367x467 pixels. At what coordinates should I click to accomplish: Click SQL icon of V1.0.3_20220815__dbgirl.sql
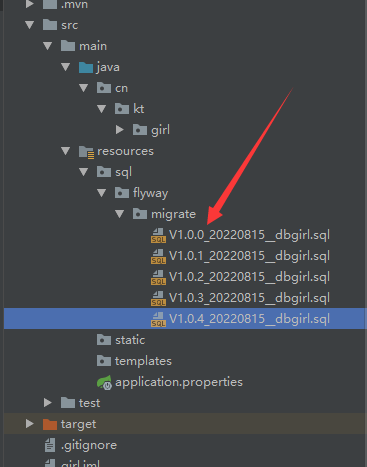tap(158, 298)
